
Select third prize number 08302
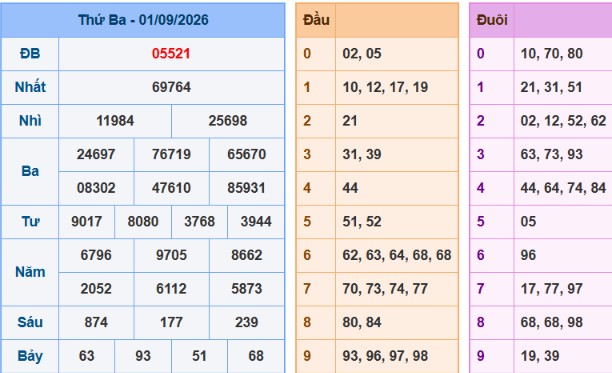[x=96, y=188]
